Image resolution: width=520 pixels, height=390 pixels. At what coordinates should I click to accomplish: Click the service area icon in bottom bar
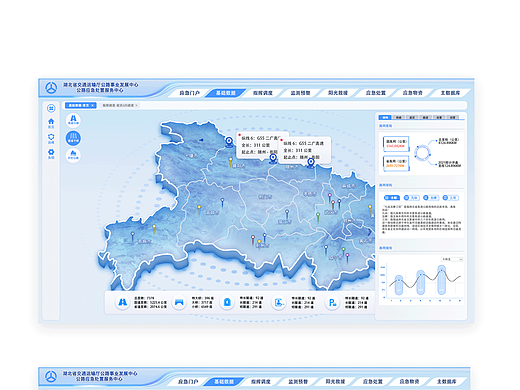click(x=278, y=302)
